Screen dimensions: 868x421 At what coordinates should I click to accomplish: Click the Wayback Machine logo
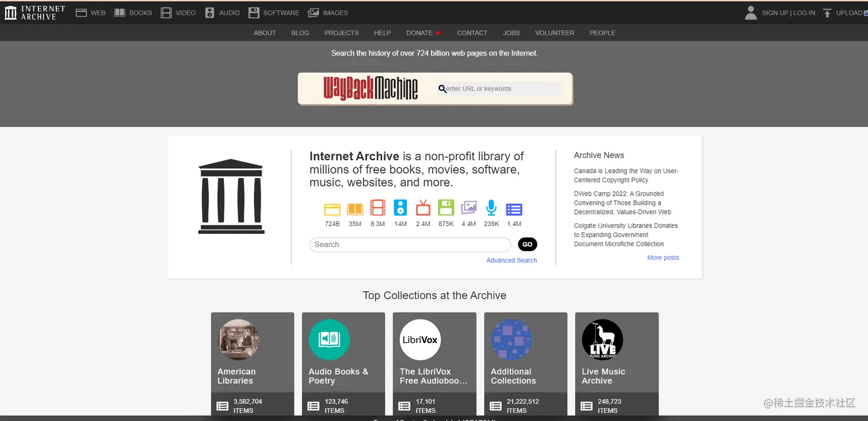(x=371, y=88)
